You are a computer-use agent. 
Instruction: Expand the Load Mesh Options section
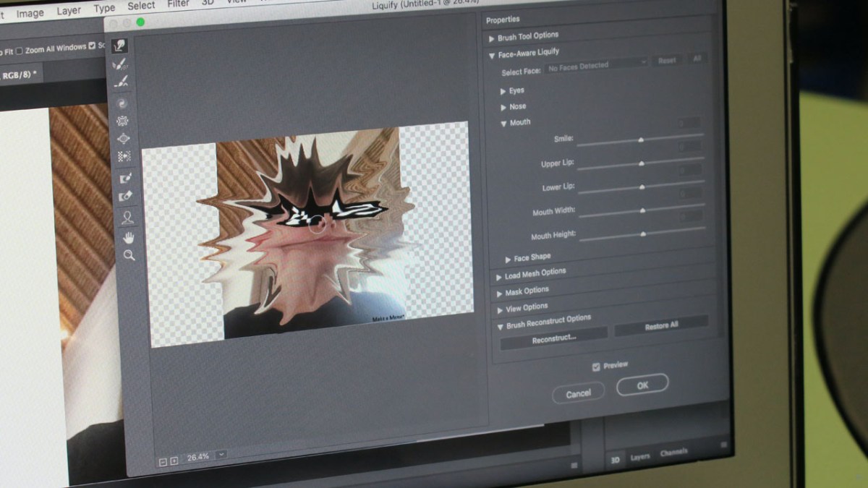499,276
